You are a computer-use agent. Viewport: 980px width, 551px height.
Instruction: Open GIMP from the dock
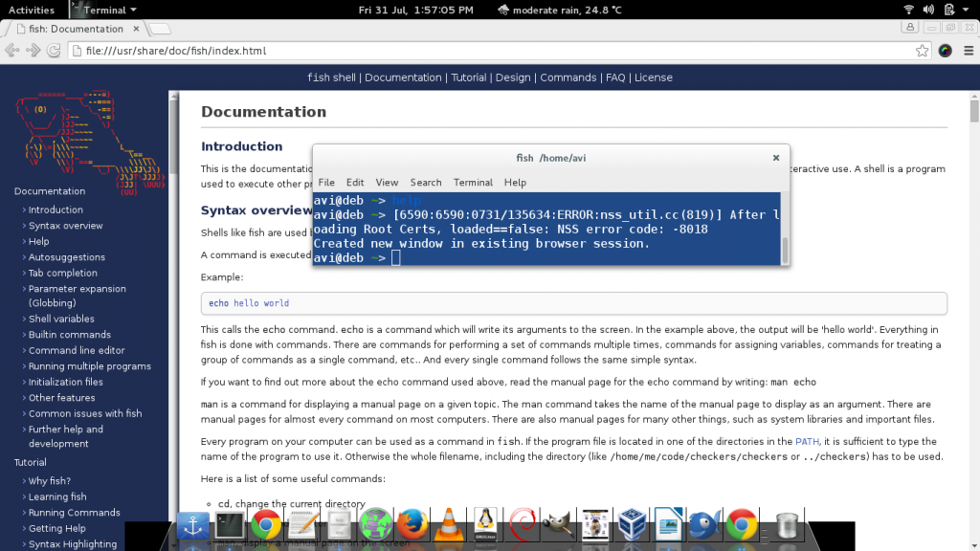tap(557, 524)
